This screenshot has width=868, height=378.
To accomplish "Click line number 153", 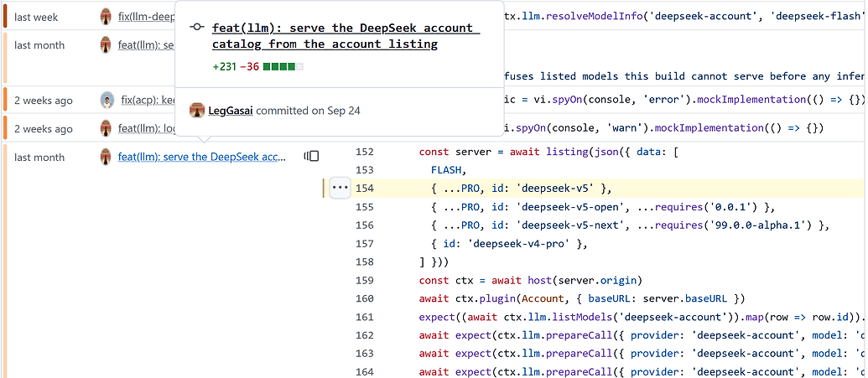I will [365, 170].
